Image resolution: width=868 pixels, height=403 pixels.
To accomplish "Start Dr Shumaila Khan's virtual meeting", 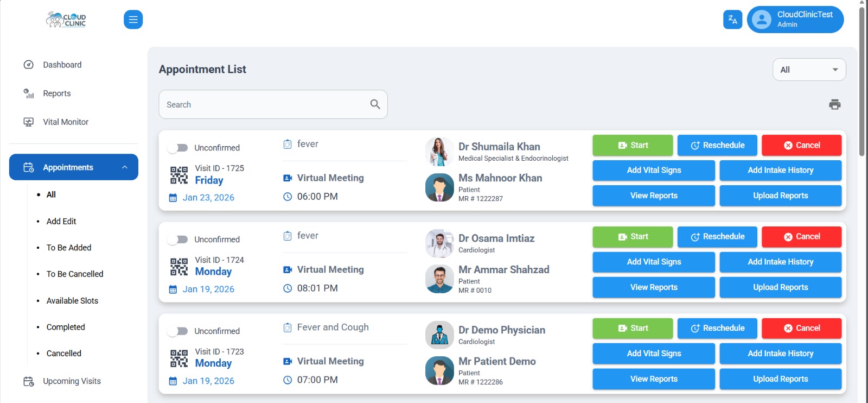I will tap(632, 146).
